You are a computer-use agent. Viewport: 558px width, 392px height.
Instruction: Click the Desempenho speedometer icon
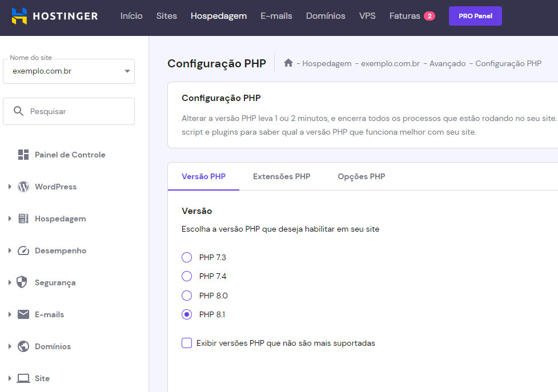(23, 250)
